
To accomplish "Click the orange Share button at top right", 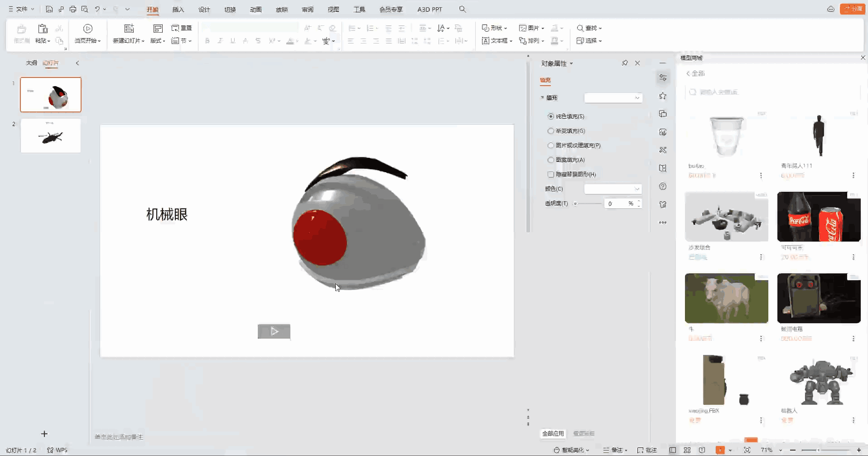I will coord(853,9).
